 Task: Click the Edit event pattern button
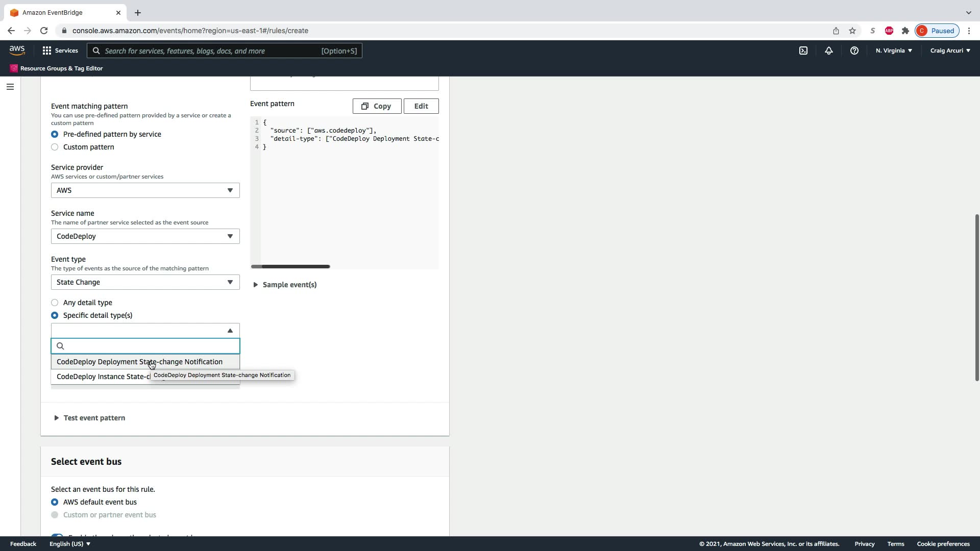pyautogui.click(x=421, y=106)
